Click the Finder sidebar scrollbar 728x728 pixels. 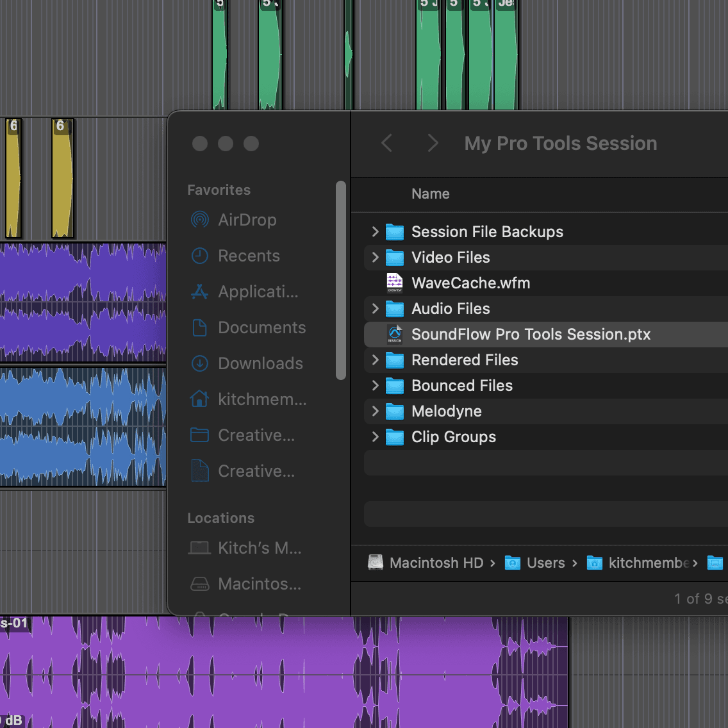[x=341, y=281]
